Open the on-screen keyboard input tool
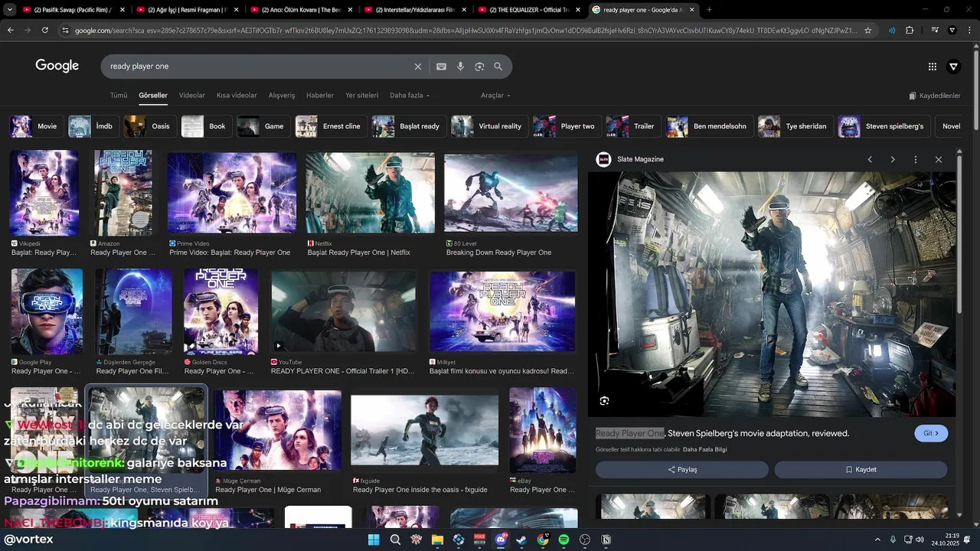 [441, 67]
